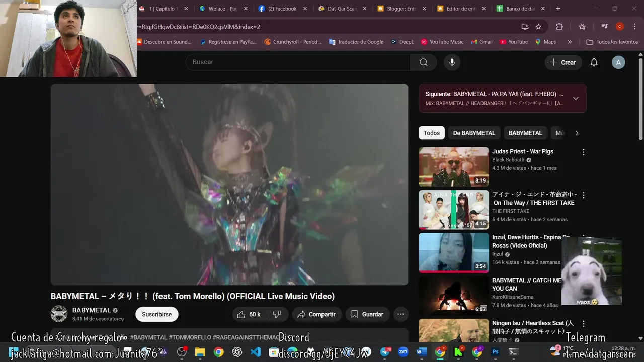The height and width of the screenshot is (362, 644).
Task: Open Chrome bookmarks star-list icon
Action: 582,27
